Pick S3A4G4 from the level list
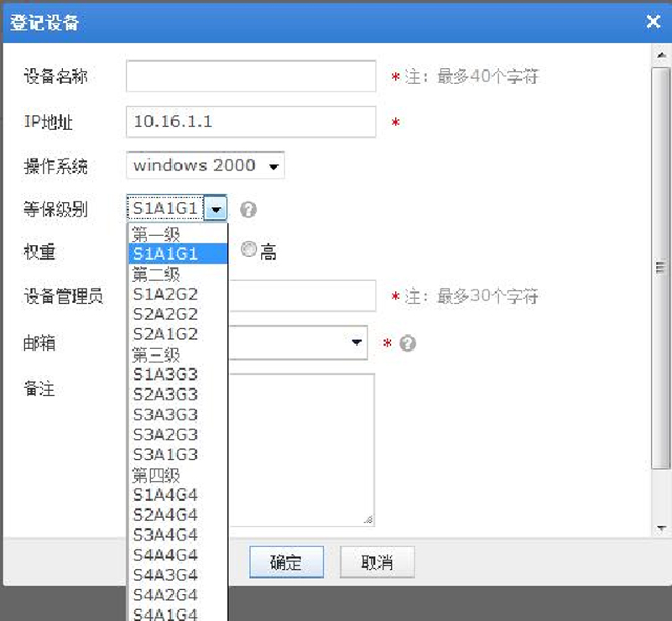The height and width of the screenshot is (621, 672). coord(178,535)
